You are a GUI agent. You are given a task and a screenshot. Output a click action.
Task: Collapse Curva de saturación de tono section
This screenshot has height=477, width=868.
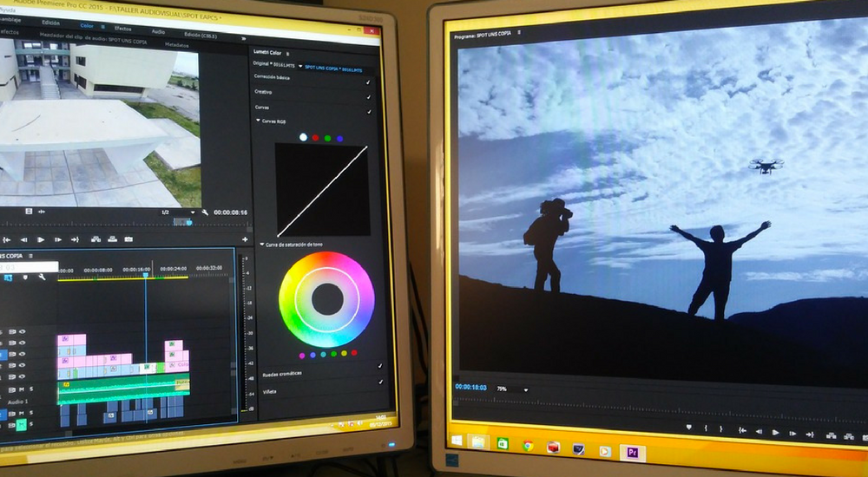click(261, 245)
